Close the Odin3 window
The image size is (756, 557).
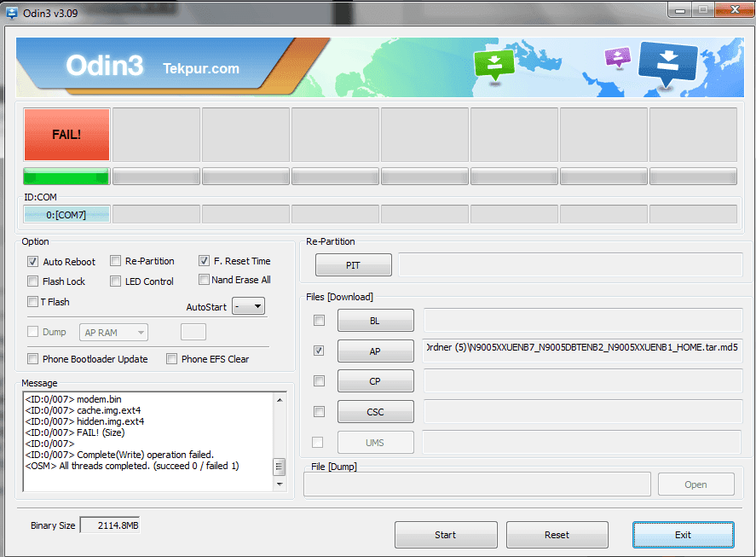coord(735,9)
